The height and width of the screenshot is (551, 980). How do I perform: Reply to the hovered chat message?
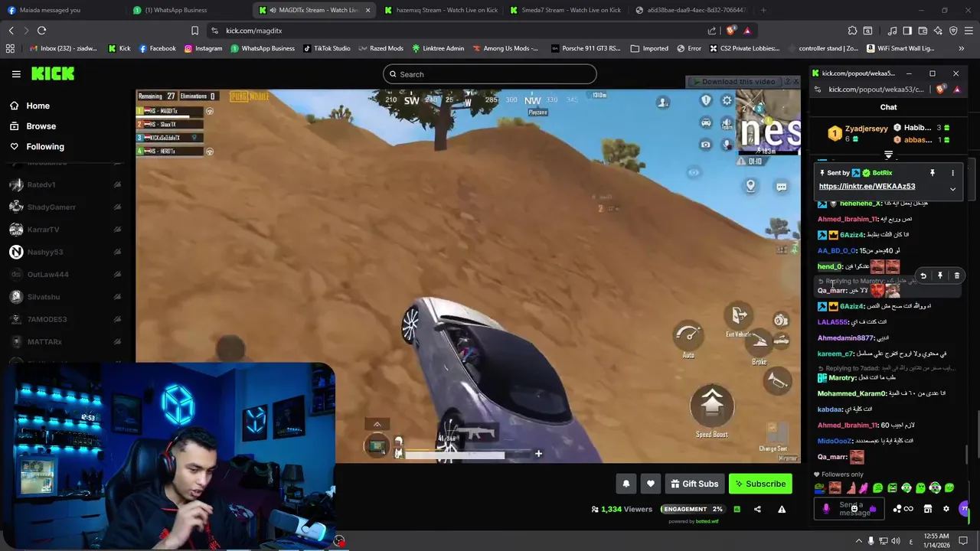(x=923, y=275)
